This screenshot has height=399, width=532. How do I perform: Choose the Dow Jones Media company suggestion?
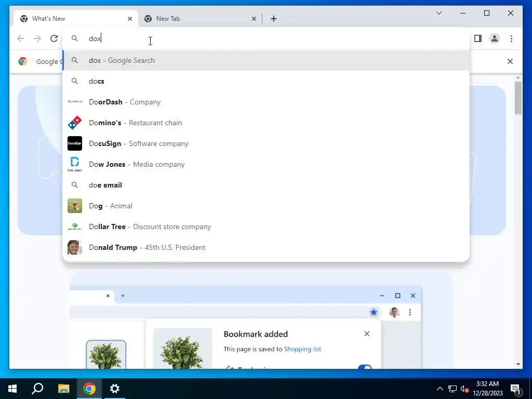click(266, 164)
